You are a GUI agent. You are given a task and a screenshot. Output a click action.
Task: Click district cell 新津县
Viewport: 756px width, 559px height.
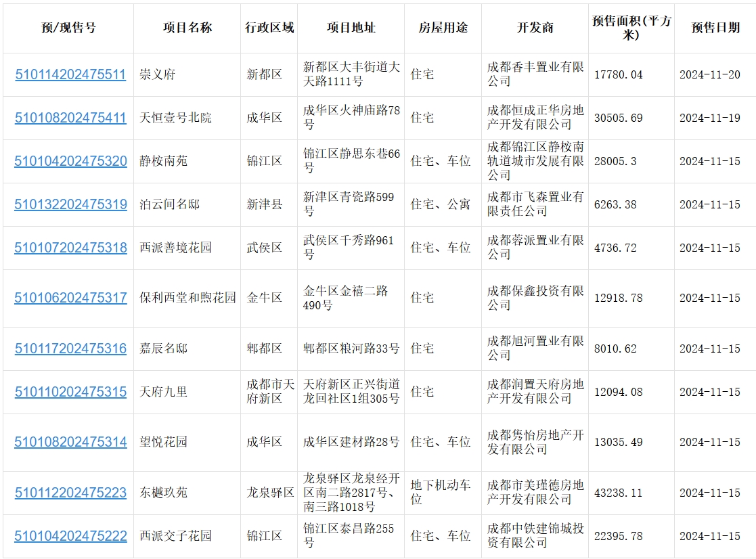[x=264, y=205]
